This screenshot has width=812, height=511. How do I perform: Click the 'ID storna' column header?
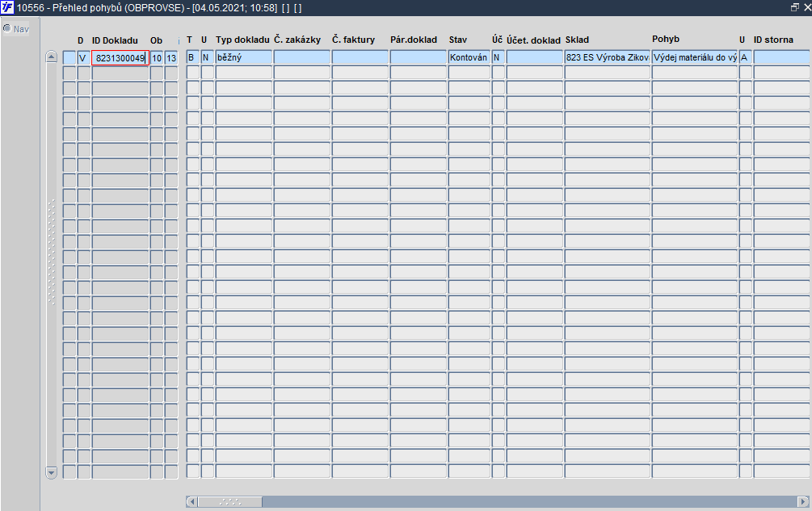773,40
